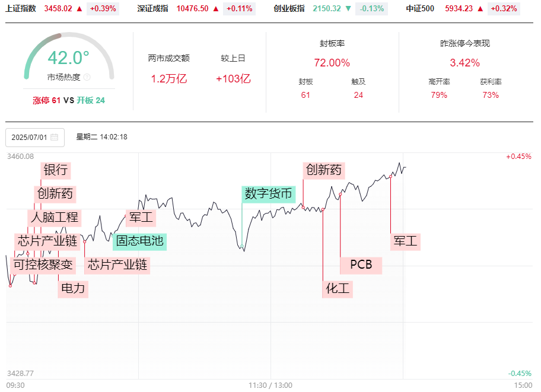Open the 创业板指 index name

tap(289, 9)
